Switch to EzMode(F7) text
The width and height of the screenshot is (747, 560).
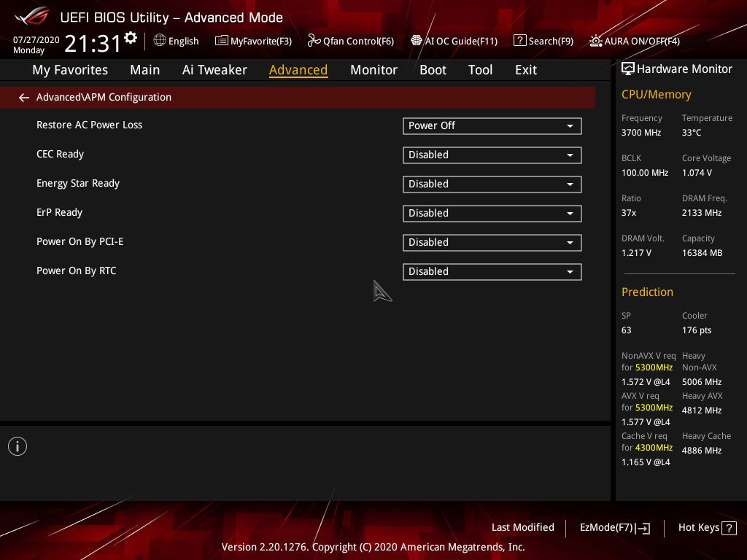(x=606, y=528)
